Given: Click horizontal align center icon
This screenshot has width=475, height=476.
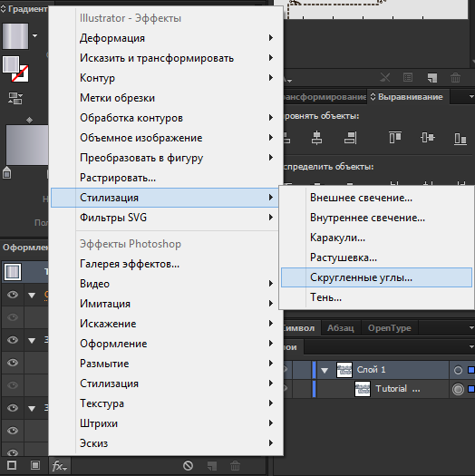Looking at the screenshot, I should (316, 138).
